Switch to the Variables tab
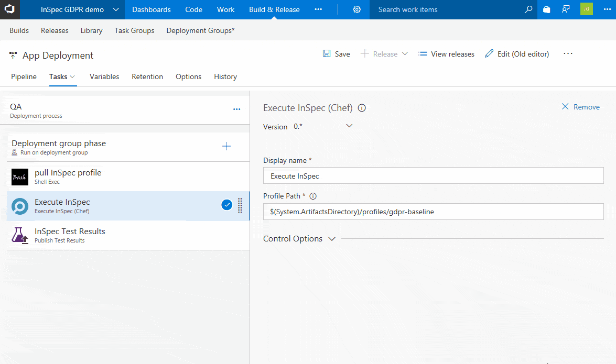The image size is (616, 364). click(x=104, y=76)
